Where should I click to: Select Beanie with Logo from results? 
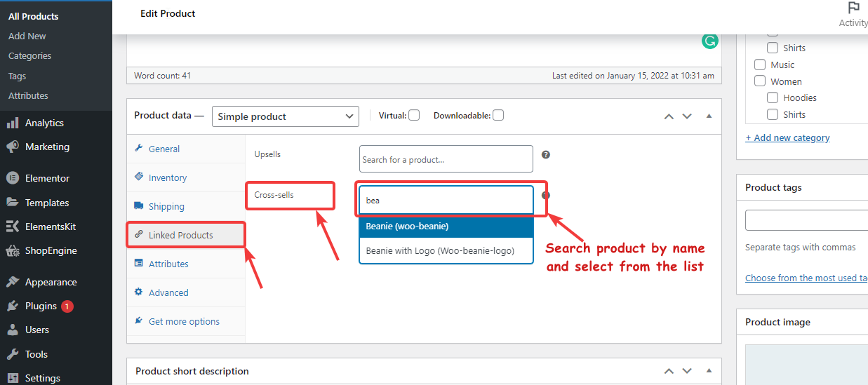click(440, 250)
